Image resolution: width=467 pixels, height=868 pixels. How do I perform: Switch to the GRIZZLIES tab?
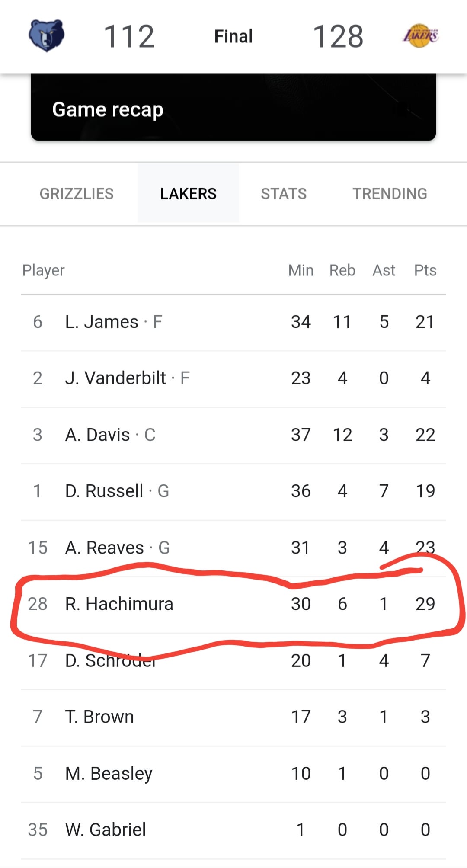(x=77, y=194)
